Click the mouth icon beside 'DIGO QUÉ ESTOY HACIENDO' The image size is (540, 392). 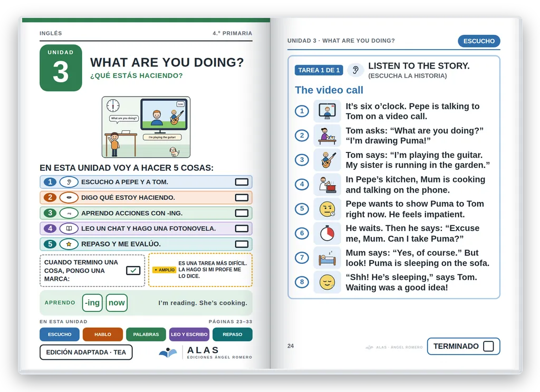point(69,197)
